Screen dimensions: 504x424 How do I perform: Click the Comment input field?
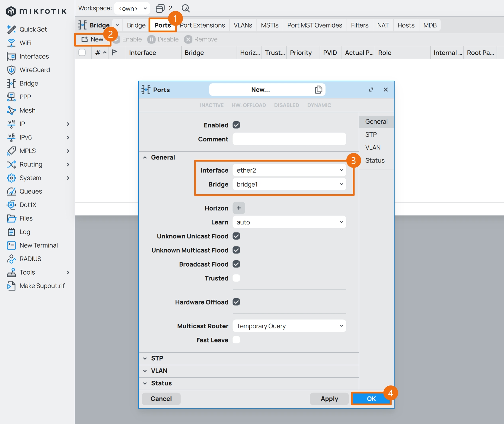[289, 139]
